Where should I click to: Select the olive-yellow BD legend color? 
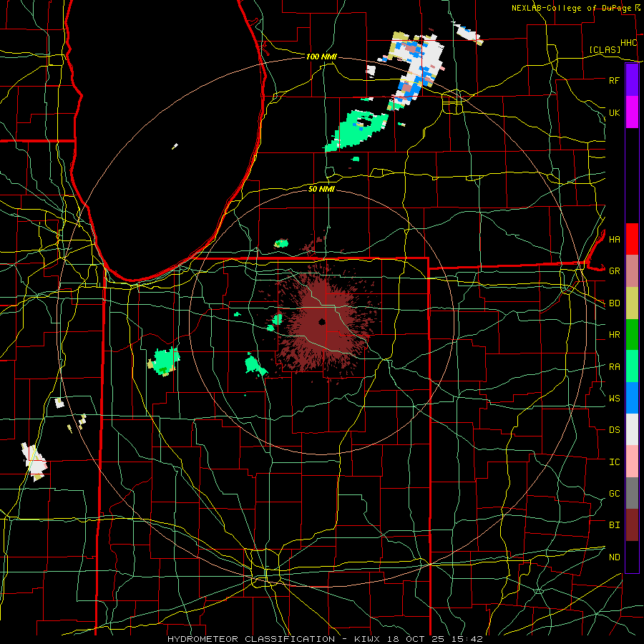pos(632,303)
